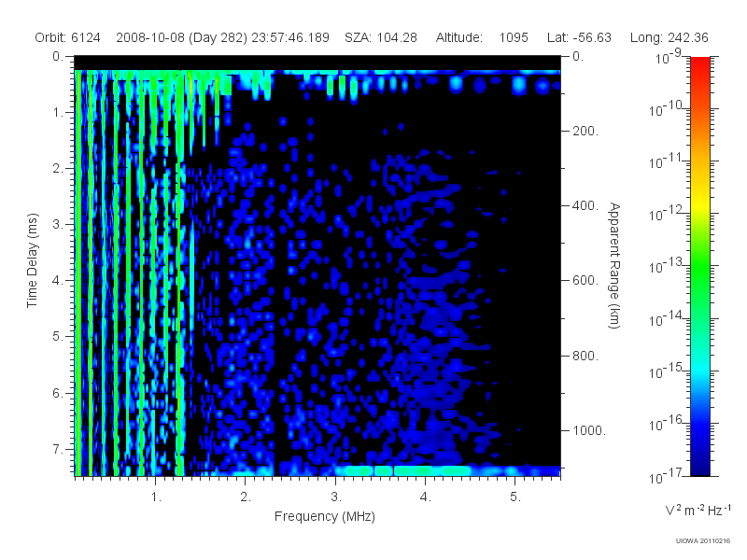Screen dimensions: 747x560
Task: Click the Frequency (MHz) axis title
Action: (x=324, y=517)
